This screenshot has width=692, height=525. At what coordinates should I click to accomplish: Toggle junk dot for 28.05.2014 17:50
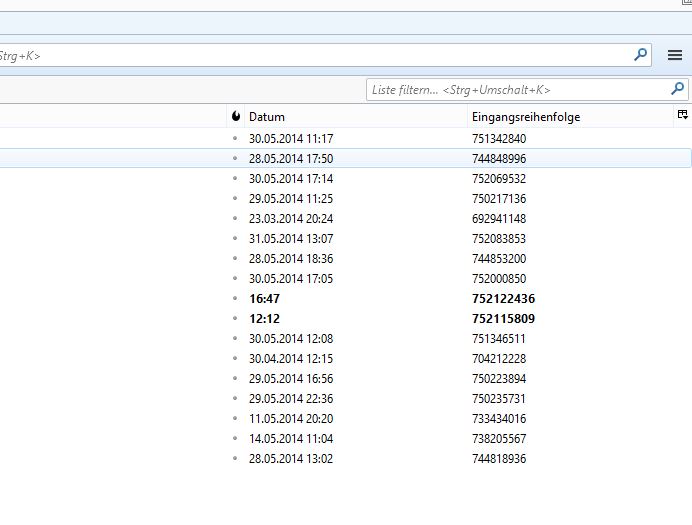[235, 158]
